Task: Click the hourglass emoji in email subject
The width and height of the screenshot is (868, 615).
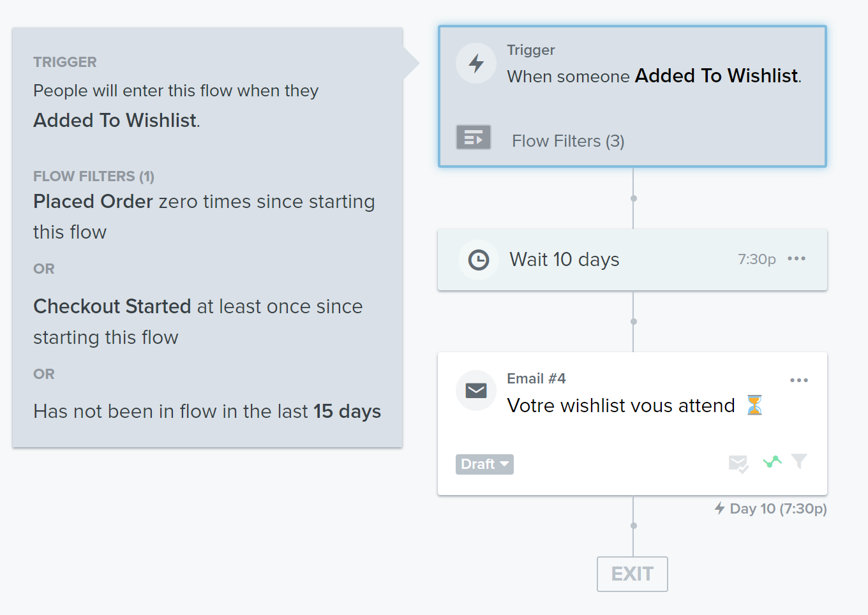Action: click(x=754, y=405)
